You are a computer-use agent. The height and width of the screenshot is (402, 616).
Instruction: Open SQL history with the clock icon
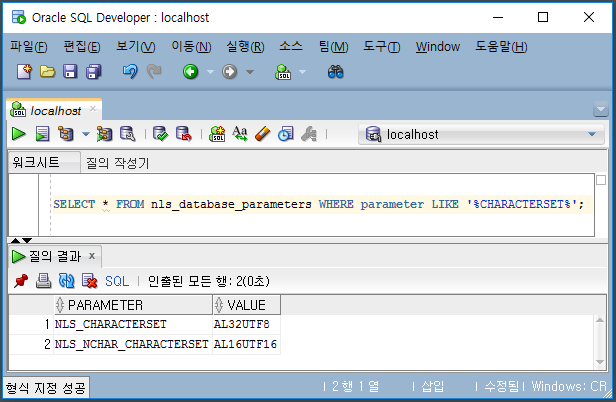(286, 134)
